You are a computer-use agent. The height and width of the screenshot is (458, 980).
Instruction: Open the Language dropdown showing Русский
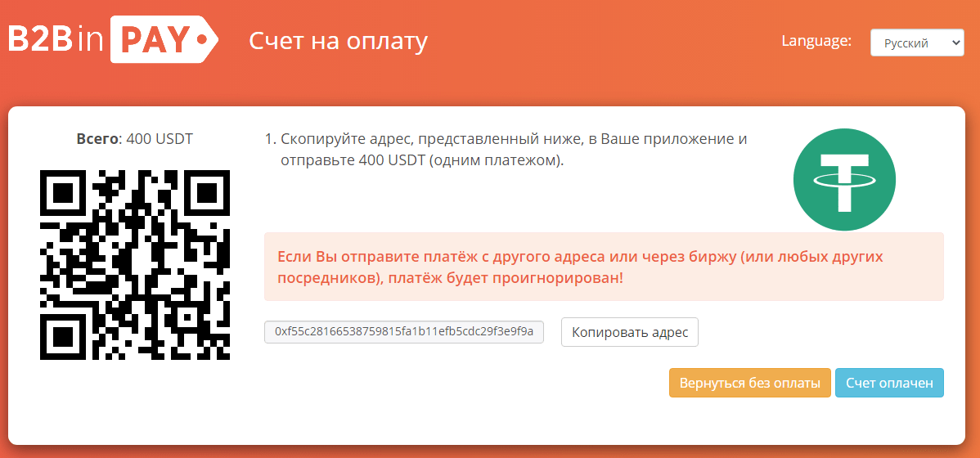click(x=916, y=43)
